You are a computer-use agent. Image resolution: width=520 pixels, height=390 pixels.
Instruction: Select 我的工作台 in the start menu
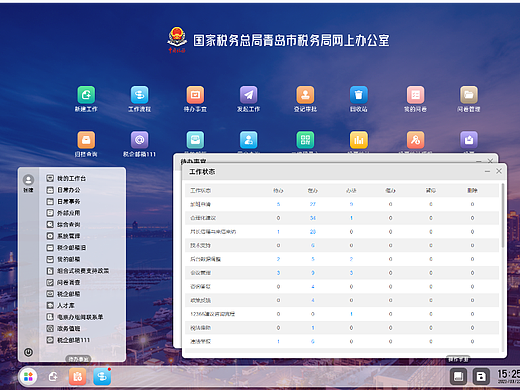coord(66,178)
